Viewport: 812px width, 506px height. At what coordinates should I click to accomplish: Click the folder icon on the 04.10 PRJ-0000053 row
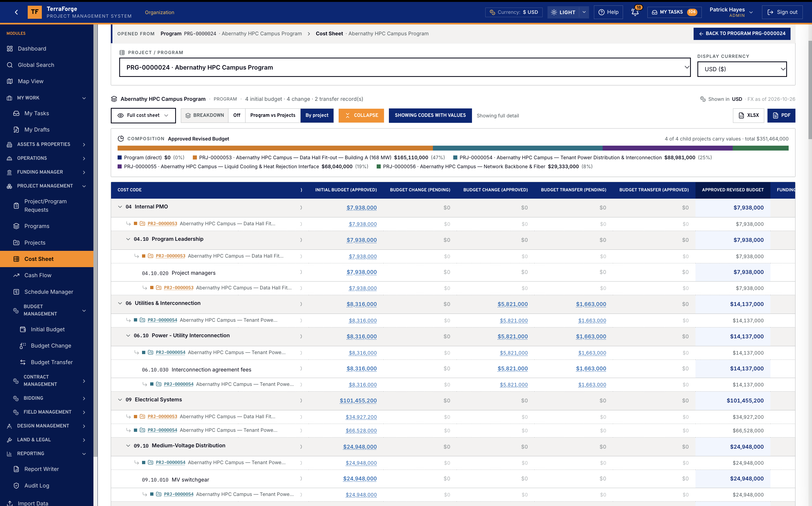(x=150, y=256)
